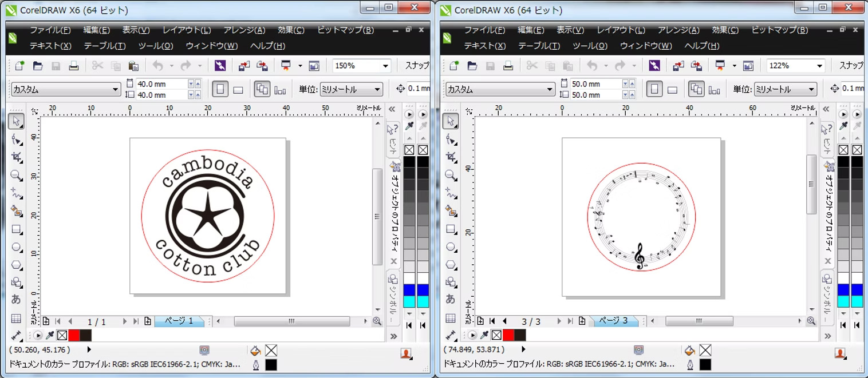Toggle portrait orientation in right window
The height and width of the screenshot is (378, 868).
(654, 90)
